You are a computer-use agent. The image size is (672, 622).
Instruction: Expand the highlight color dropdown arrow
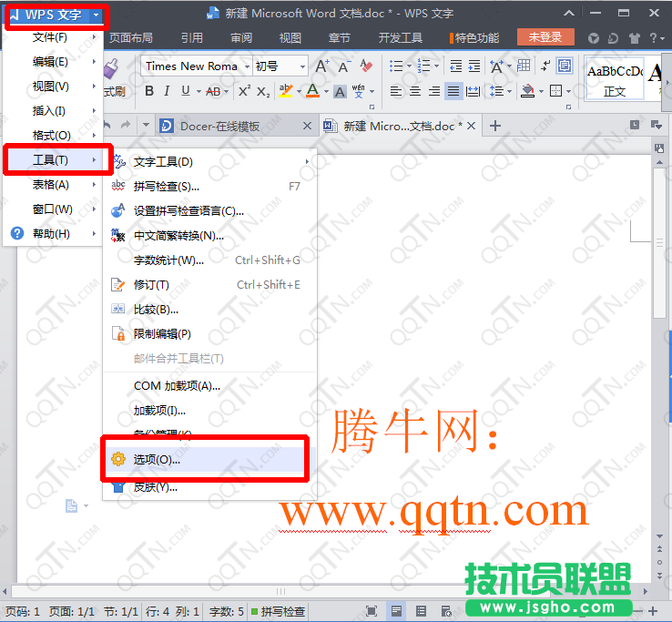coord(299,92)
